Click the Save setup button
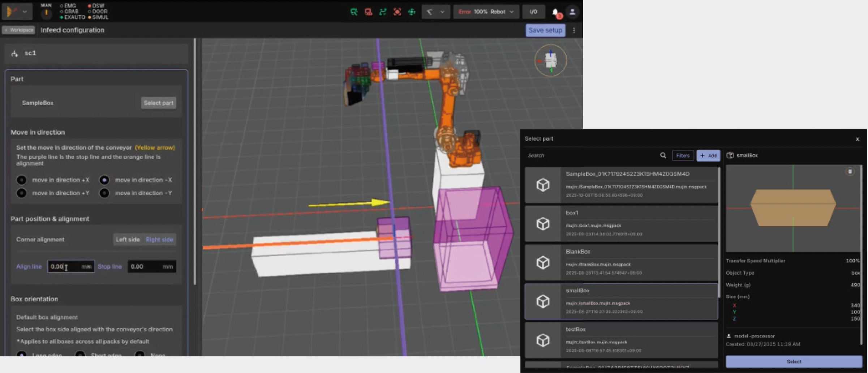868x373 pixels. (x=545, y=30)
